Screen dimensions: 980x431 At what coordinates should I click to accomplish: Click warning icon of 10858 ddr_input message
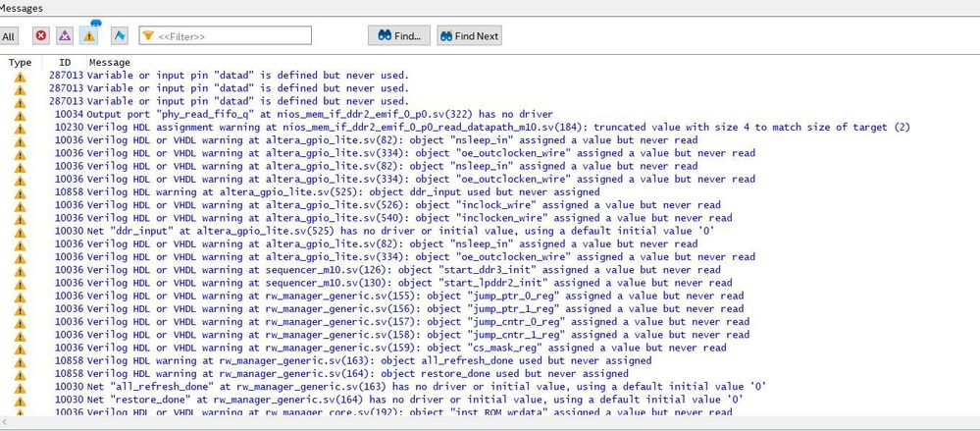[20, 192]
